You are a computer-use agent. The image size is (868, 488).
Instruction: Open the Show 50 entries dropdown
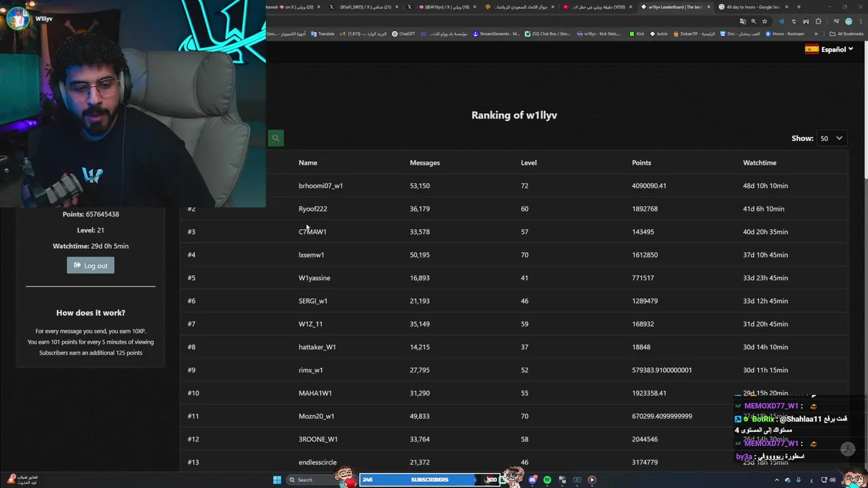[831, 138]
